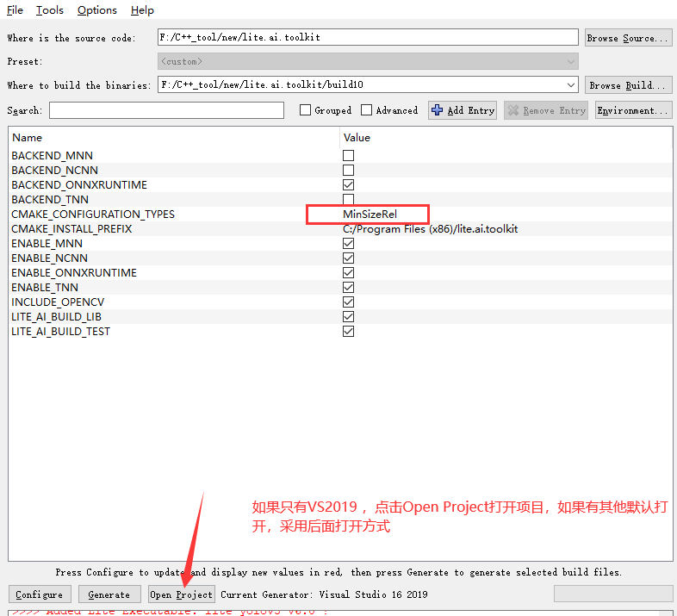This screenshot has height=616, width=677.
Task: Uncheck INCLUDE_OPENCV option
Action: [x=349, y=302]
